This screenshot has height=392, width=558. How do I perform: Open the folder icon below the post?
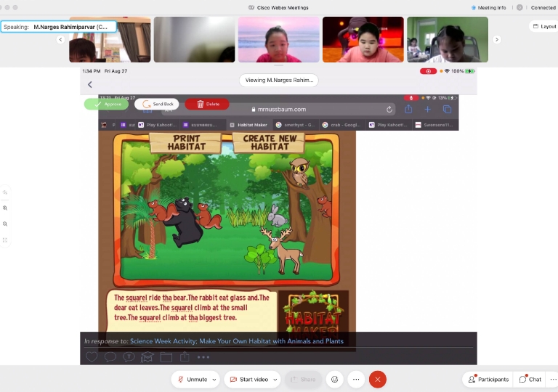(166, 356)
